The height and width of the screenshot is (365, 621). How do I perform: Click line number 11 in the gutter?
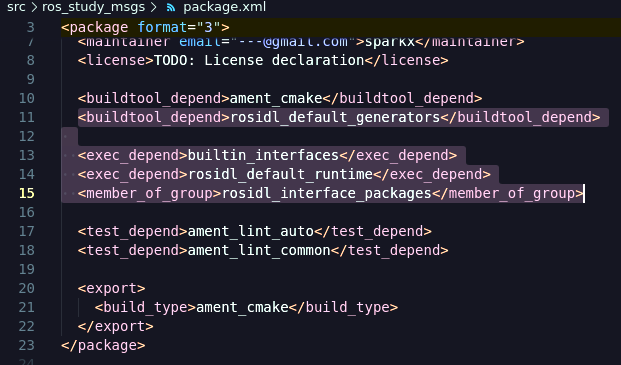[x=27, y=117]
